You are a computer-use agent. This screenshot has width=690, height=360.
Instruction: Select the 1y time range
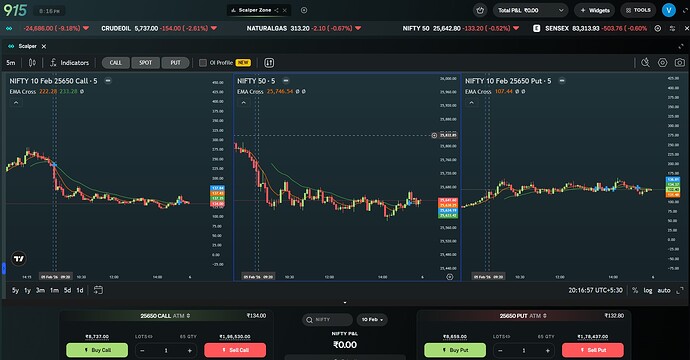[28, 290]
